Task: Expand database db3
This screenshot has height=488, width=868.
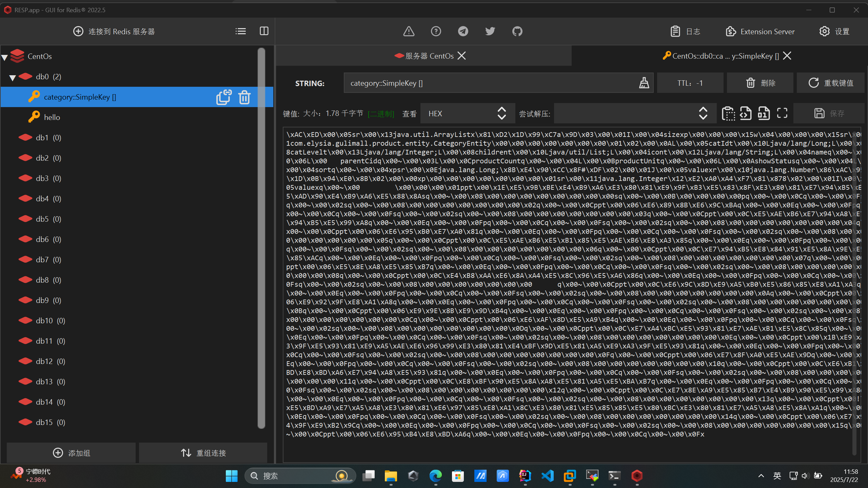Action: [x=48, y=178]
